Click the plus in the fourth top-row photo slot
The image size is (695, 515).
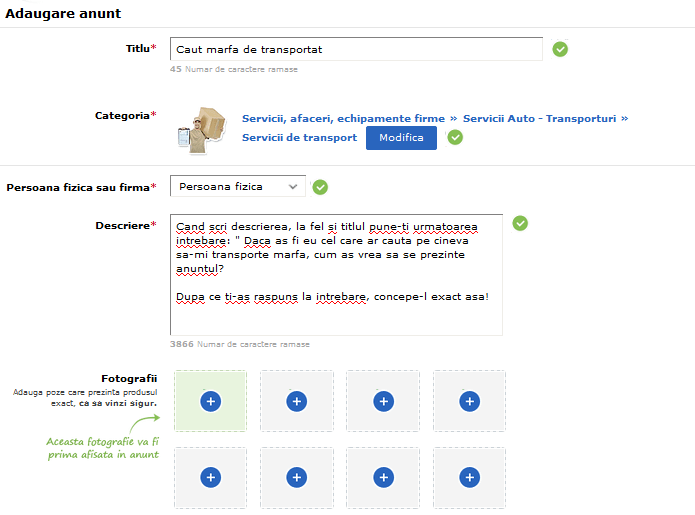(x=469, y=401)
